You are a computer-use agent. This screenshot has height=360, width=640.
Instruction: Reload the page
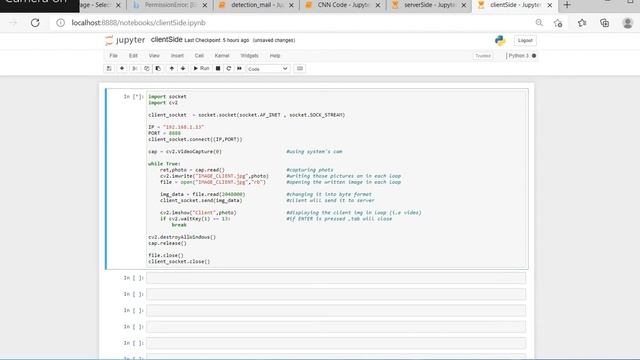pos(35,23)
